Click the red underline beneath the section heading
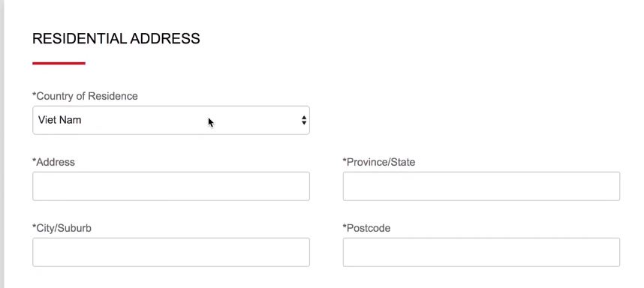The width and height of the screenshot is (644, 288). (59, 63)
